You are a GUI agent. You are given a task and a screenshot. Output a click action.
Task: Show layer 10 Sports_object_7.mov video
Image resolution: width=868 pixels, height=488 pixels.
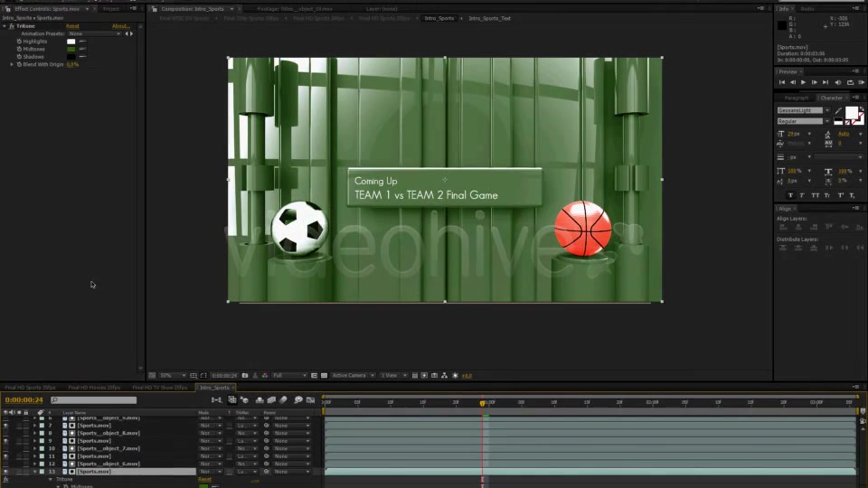point(5,449)
